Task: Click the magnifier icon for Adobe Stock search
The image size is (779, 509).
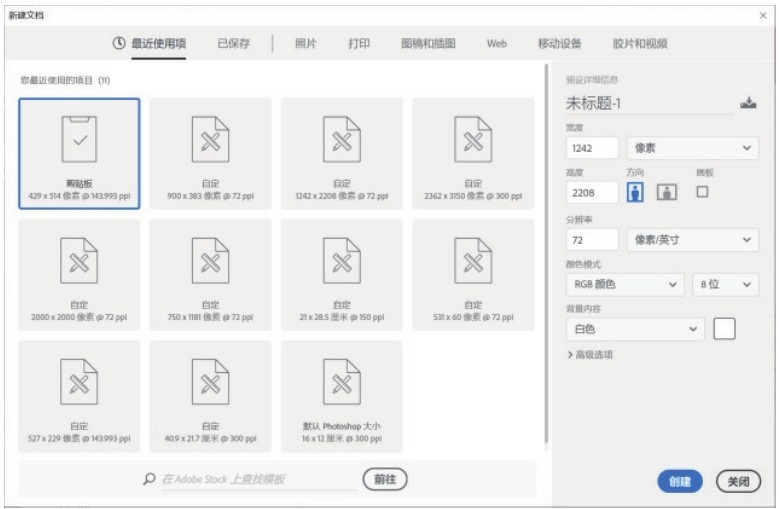Action: (x=149, y=480)
